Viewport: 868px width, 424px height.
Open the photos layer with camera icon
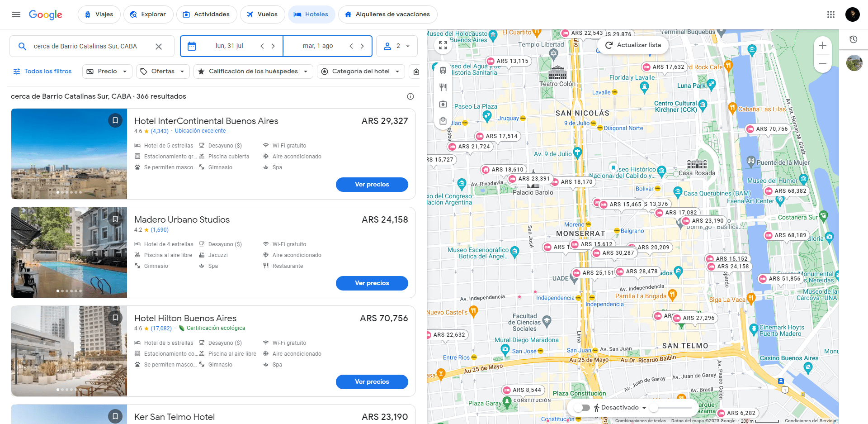[x=443, y=104]
